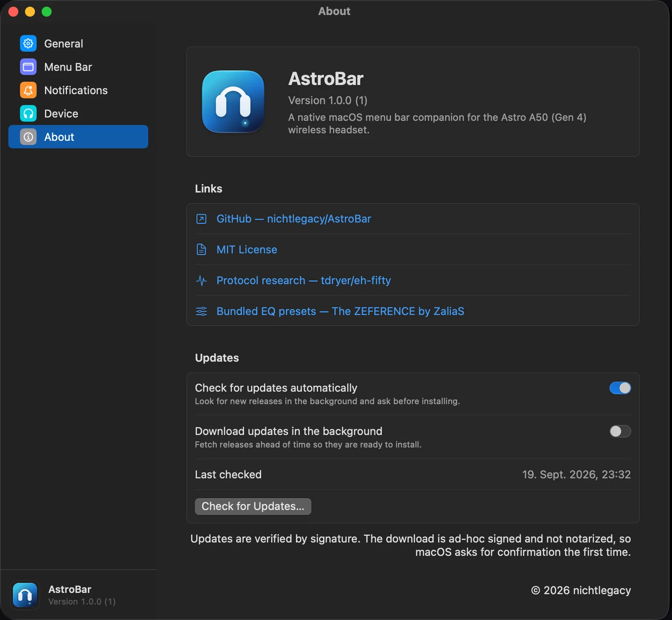
Task: Enable the Download updates in the background switch
Action: (620, 431)
